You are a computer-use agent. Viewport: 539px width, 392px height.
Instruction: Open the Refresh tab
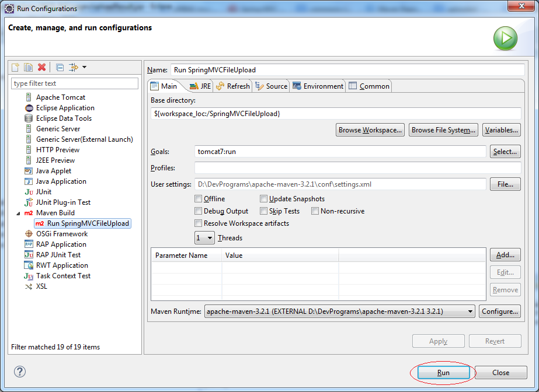click(x=233, y=86)
